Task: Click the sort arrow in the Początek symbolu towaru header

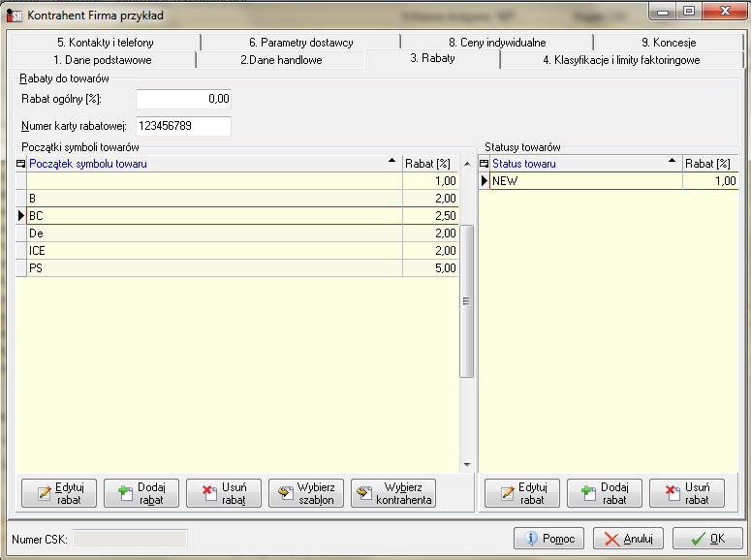Action: (391, 161)
